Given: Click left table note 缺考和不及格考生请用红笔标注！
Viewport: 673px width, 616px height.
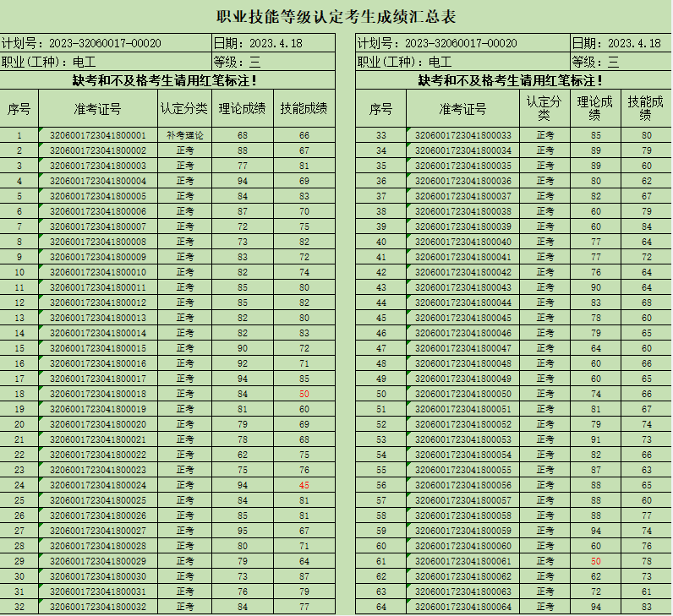Looking at the screenshot, I should coord(167,80).
